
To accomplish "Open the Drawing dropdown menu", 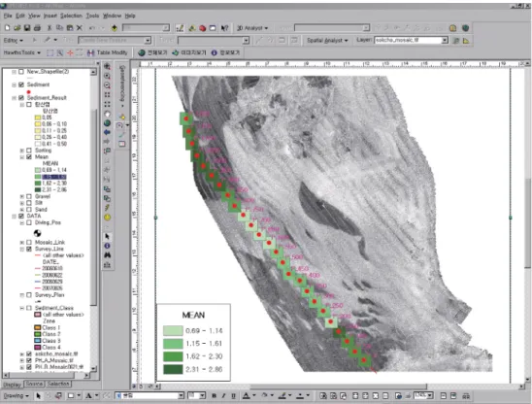I will [x=16, y=396].
